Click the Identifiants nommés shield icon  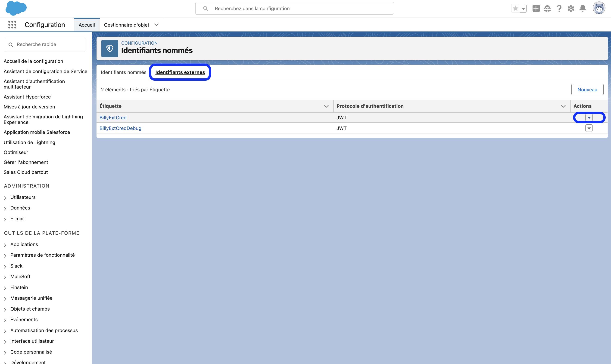(110, 49)
